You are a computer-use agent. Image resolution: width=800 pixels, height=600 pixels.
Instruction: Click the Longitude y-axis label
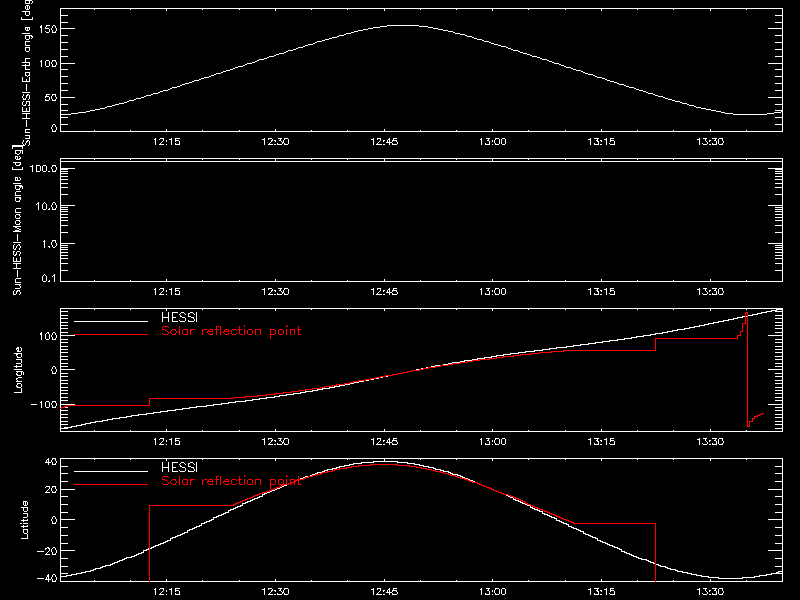pyautogui.click(x=18, y=370)
